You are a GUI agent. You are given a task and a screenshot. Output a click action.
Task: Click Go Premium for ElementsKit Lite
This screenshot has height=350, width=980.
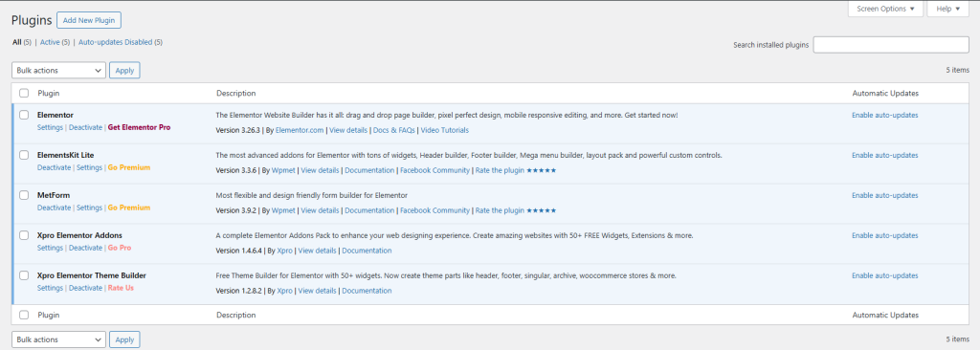tap(129, 167)
